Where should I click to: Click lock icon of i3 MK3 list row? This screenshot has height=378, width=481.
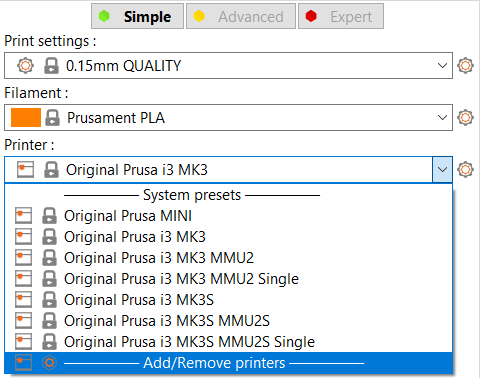(x=49, y=237)
